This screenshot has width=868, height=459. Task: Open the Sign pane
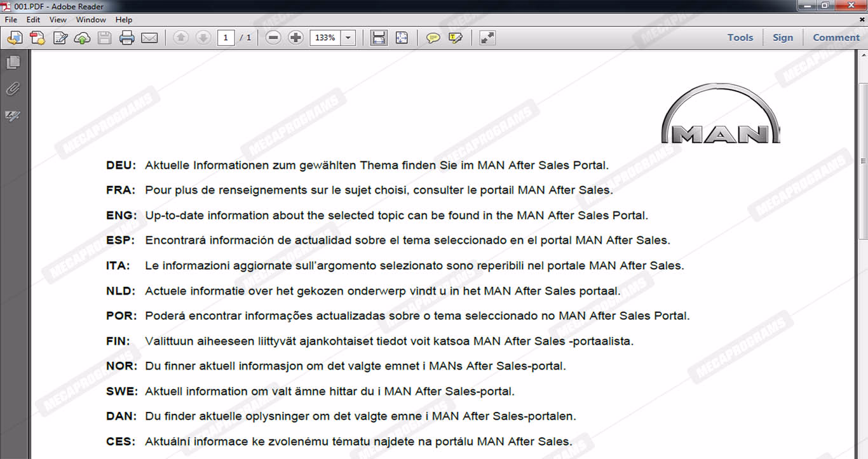click(x=783, y=37)
